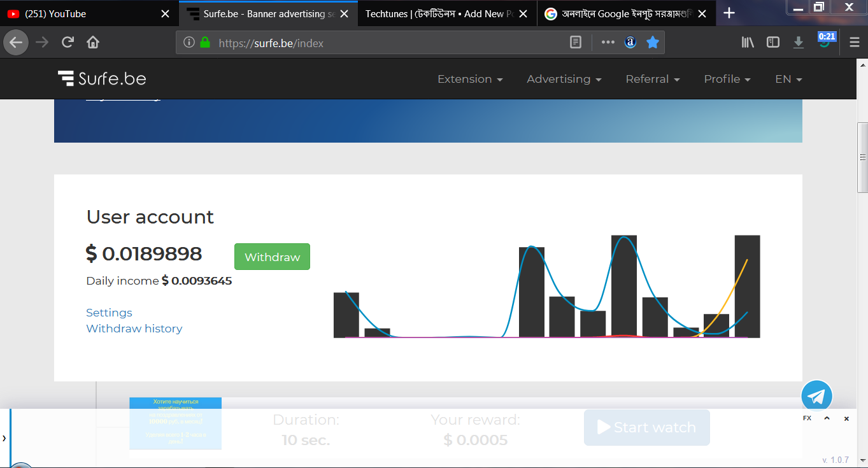
Task: Open the downloads panel
Action: (799, 43)
